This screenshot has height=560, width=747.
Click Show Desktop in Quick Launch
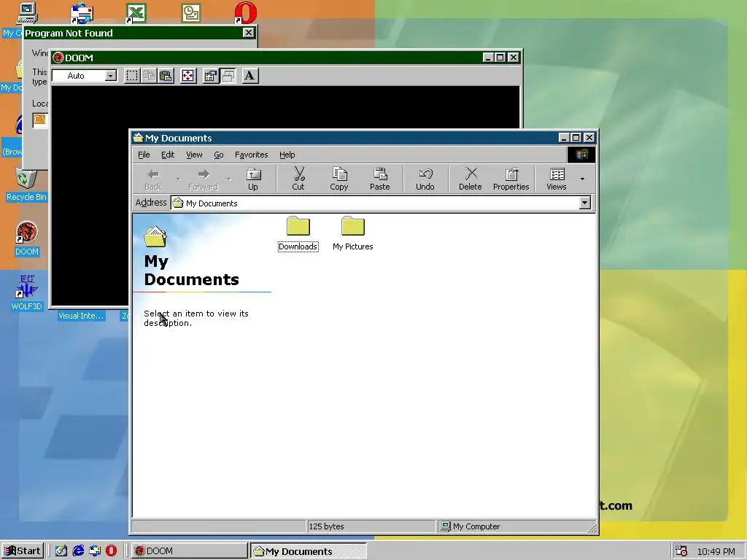point(61,551)
